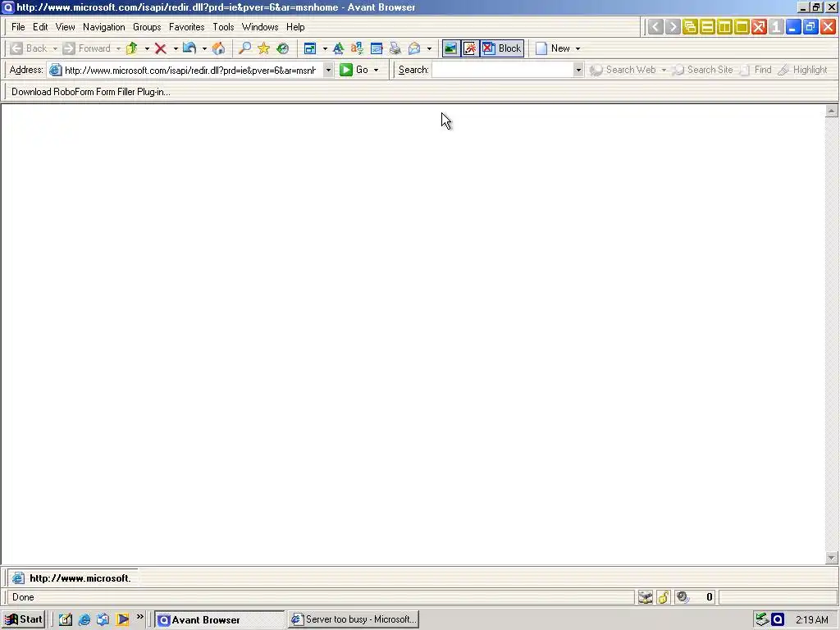Open the Favorites menu

[x=186, y=27]
